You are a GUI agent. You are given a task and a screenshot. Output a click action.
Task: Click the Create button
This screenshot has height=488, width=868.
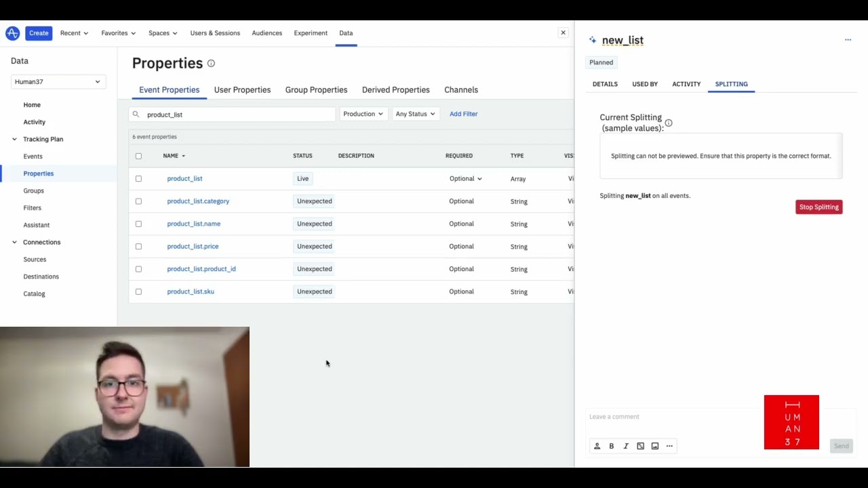[x=39, y=33]
